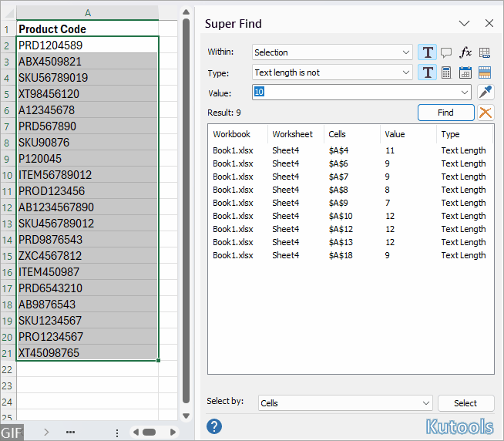Select cell XT45098765
The height and width of the screenshot is (441, 504).
point(87,353)
